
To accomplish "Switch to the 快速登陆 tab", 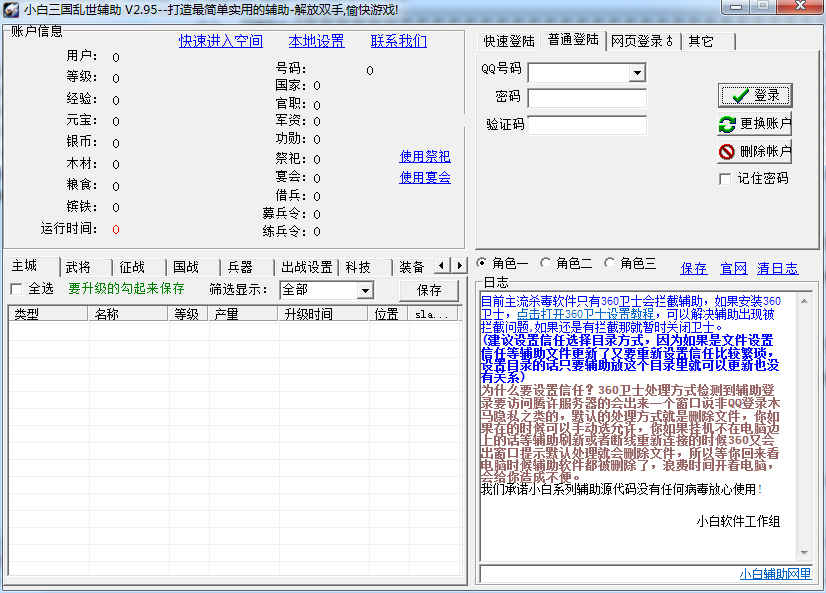I will pos(509,41).
